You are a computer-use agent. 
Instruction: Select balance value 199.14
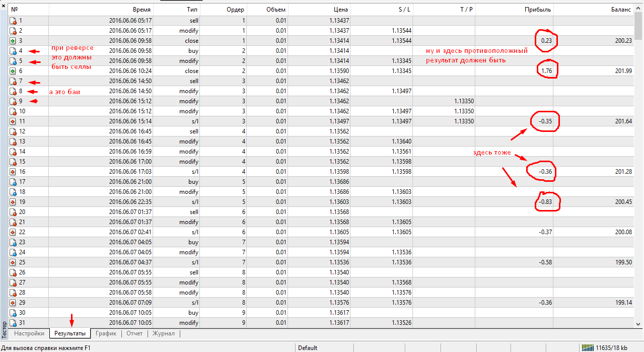tap(623, 303)
